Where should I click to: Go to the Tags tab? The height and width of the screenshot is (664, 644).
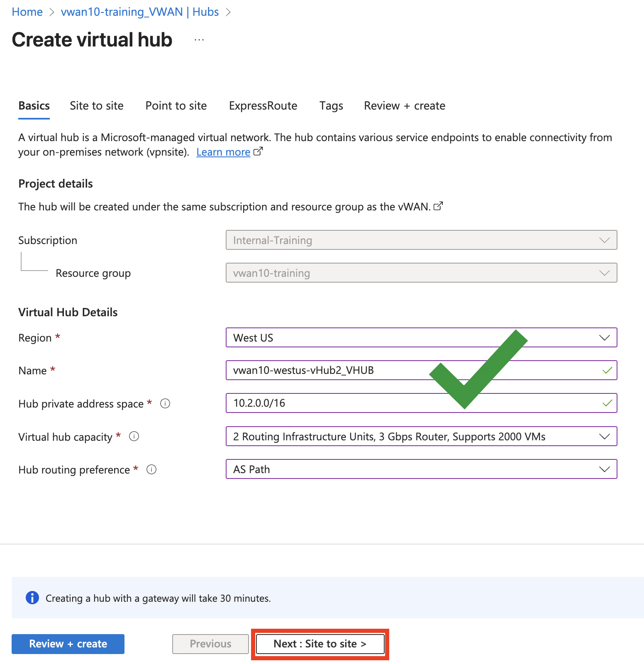coord(331,106)
